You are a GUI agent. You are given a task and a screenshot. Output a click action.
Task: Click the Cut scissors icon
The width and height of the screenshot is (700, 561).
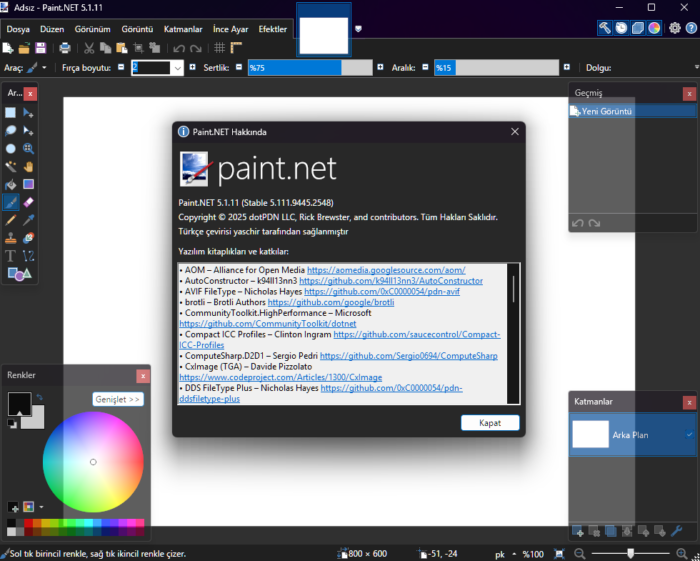point(89,48)
